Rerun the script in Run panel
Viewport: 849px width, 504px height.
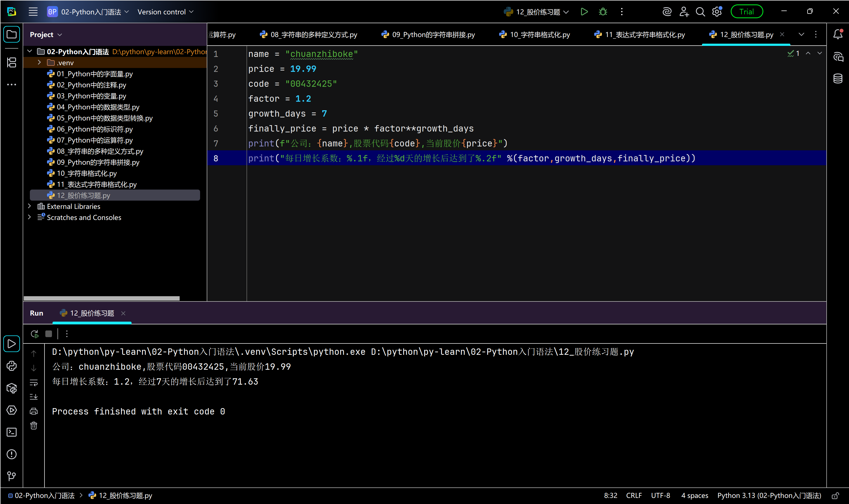(x=34, y=334)
